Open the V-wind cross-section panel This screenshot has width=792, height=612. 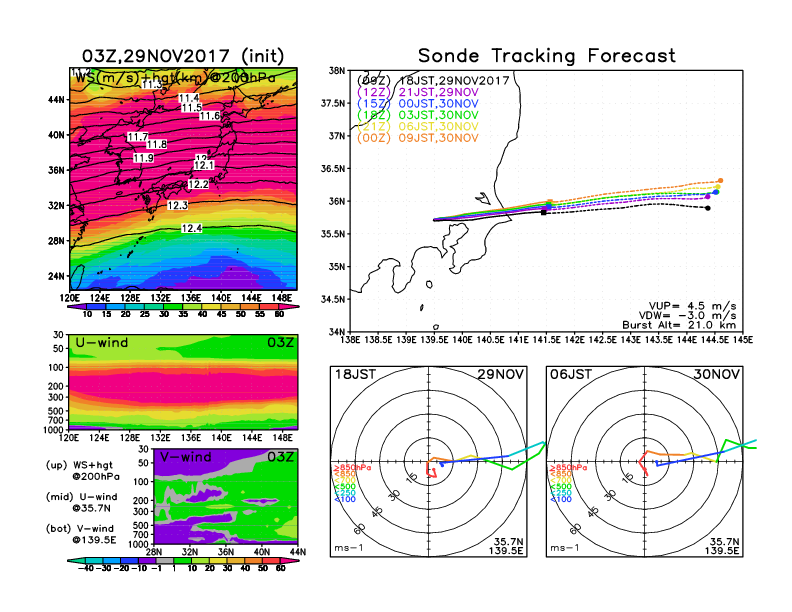(225, 496)
